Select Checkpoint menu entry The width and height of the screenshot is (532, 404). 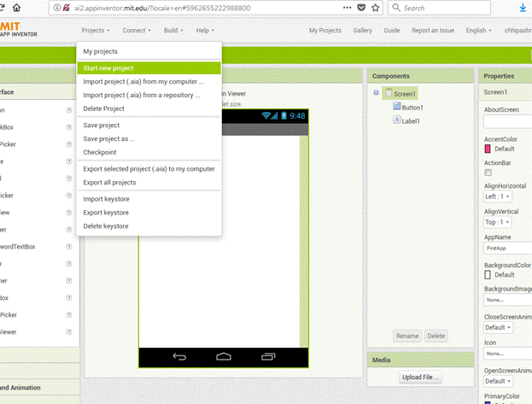pyautogui.click(x=149, y=152)
